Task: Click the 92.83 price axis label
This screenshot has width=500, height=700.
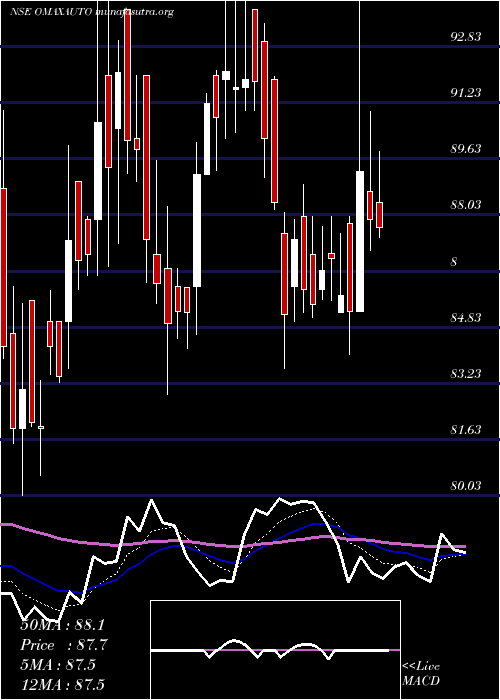Action: pyautogui.click(x=466, y=37)
